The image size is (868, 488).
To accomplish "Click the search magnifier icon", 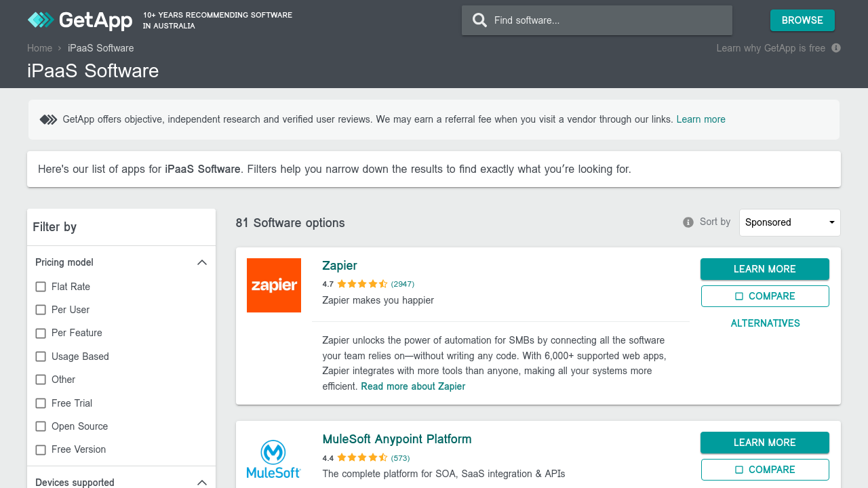I will coord(479,20).
